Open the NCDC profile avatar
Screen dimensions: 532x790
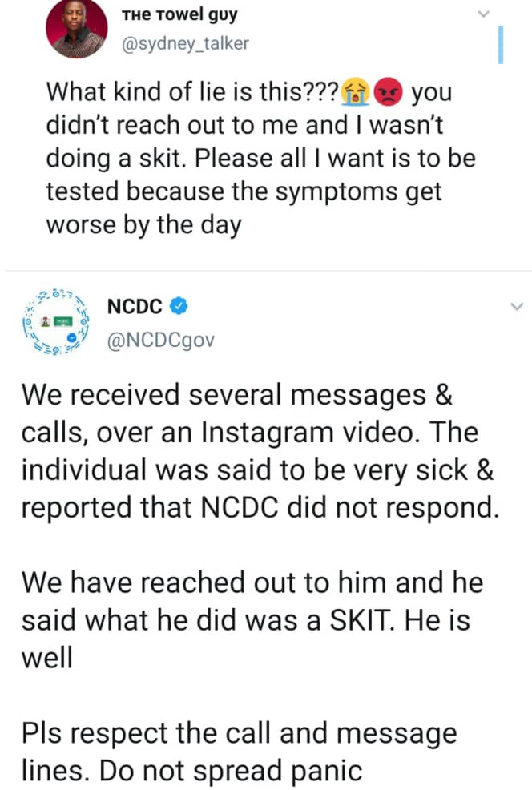point(55,321)
